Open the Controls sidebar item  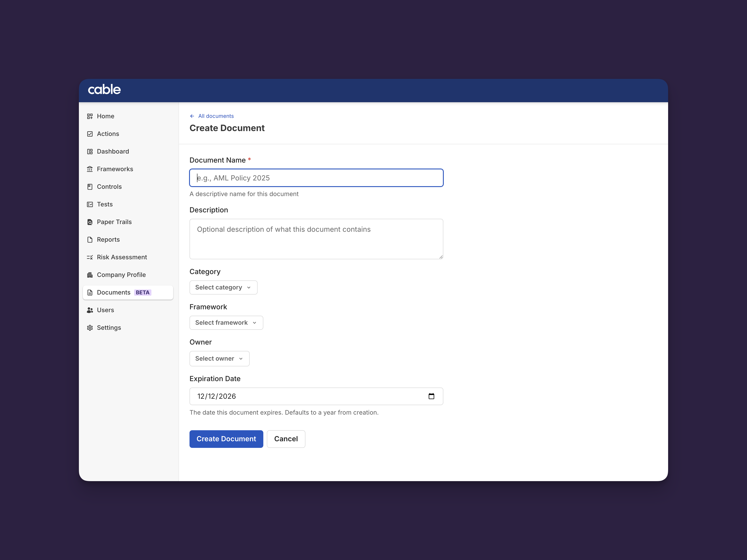109,187
